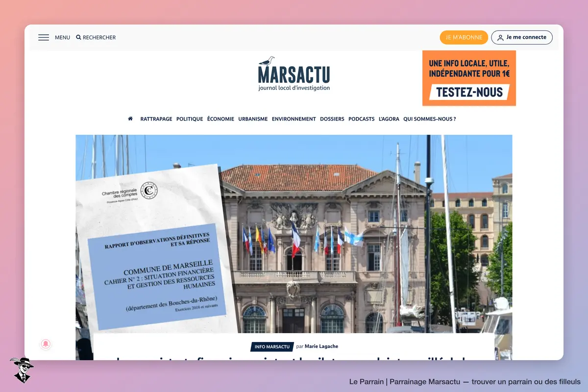Open the RATTRAPAGE menu item

coord(156,119)
